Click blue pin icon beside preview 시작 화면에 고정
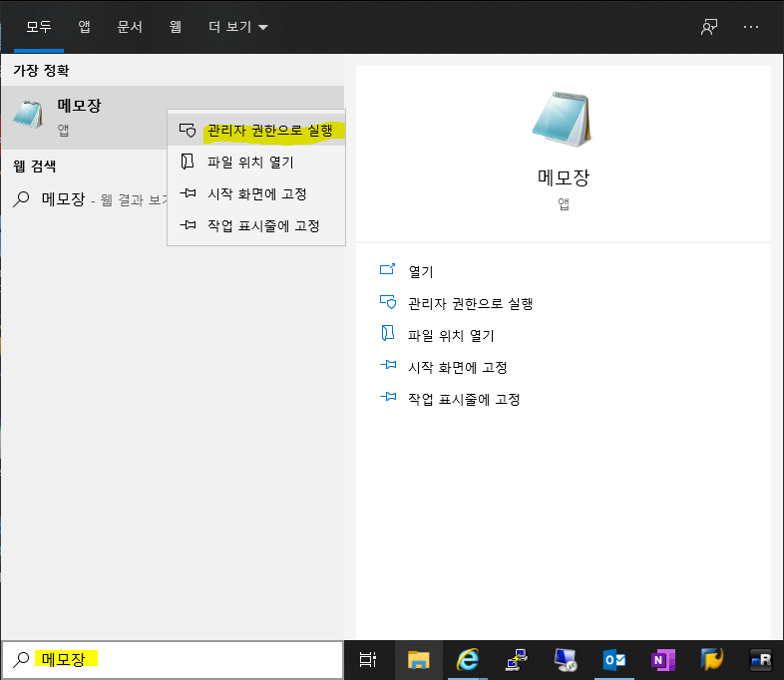 388,365
